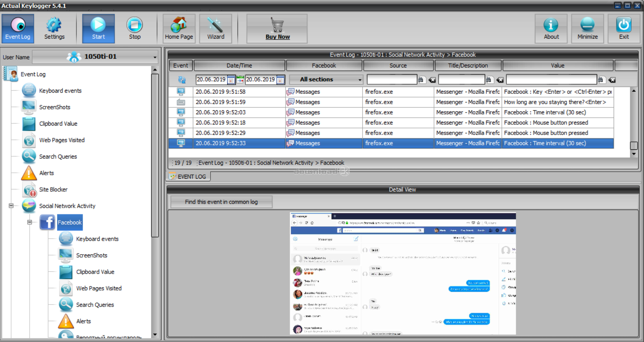Viewport: 644px width, 342px height.
Task: Sort by the Date/Time column header
Action: pos(239,65)
